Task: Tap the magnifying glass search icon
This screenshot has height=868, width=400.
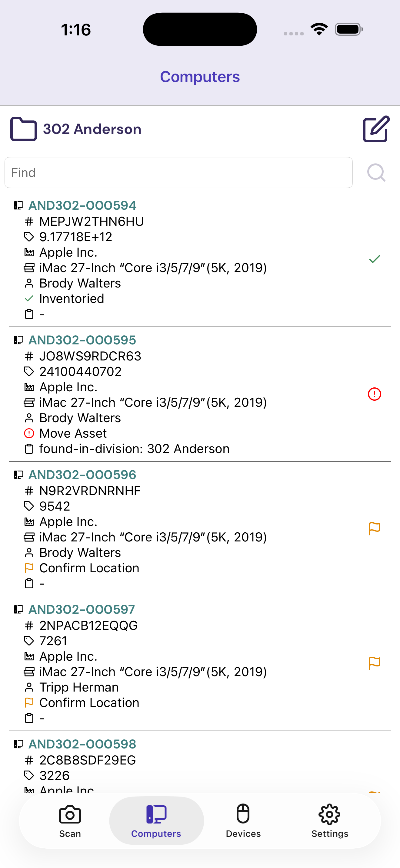Action: (x=376, y=173)
